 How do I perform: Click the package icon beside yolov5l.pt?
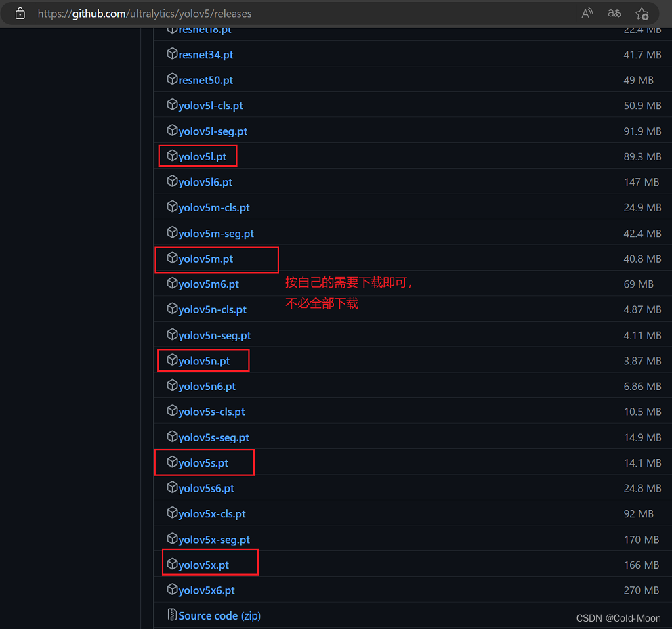coord(172,155)
